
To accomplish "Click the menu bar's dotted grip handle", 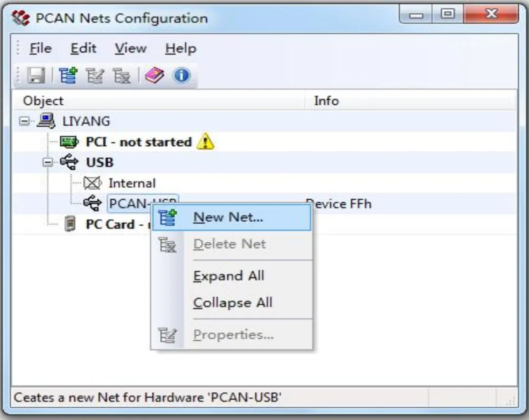I will pyautogui.click(x=18, y=48).
